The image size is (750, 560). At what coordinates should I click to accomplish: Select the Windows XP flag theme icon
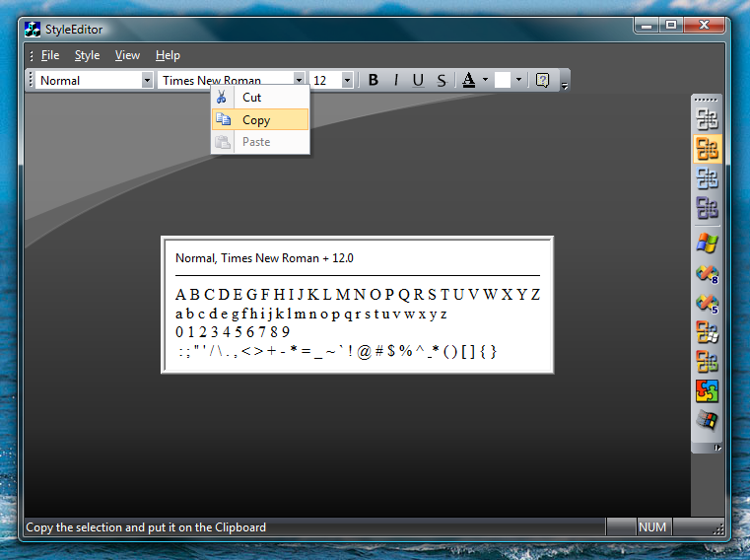(707, 243)
